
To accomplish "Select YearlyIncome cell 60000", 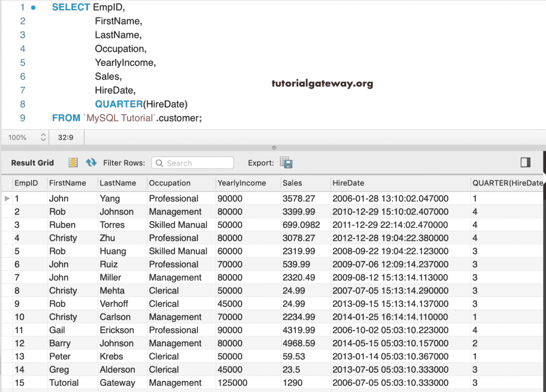I will coord(248,251).
